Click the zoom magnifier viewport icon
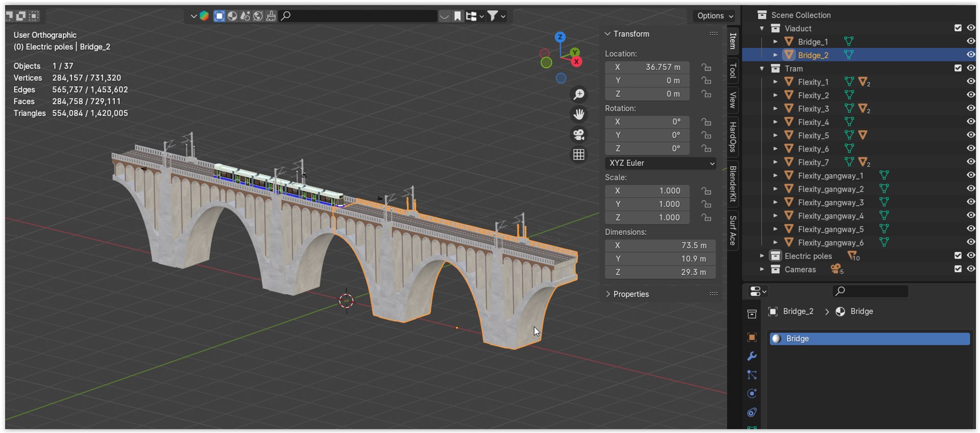This screenshot has height=433, width=980. point(579,94)
